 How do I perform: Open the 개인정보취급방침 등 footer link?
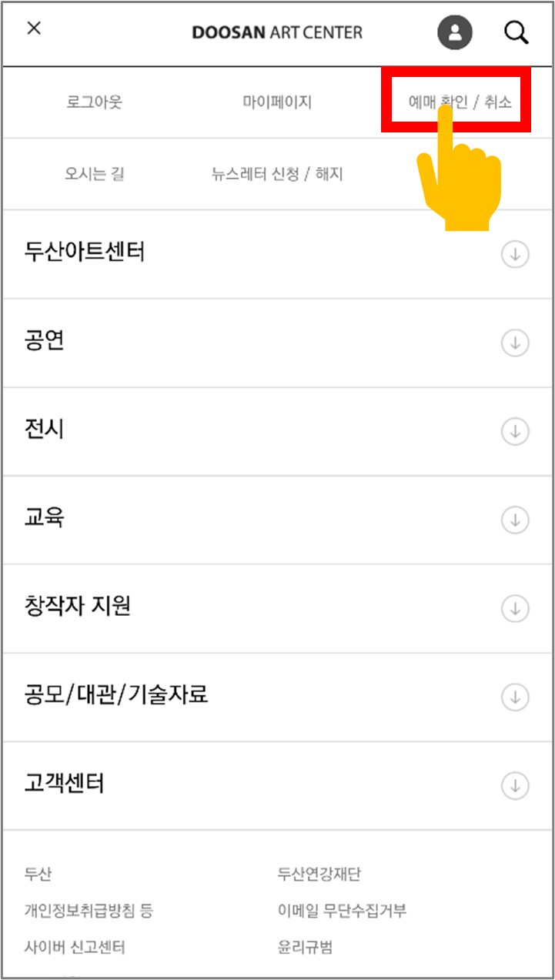(x=89, y=911)
